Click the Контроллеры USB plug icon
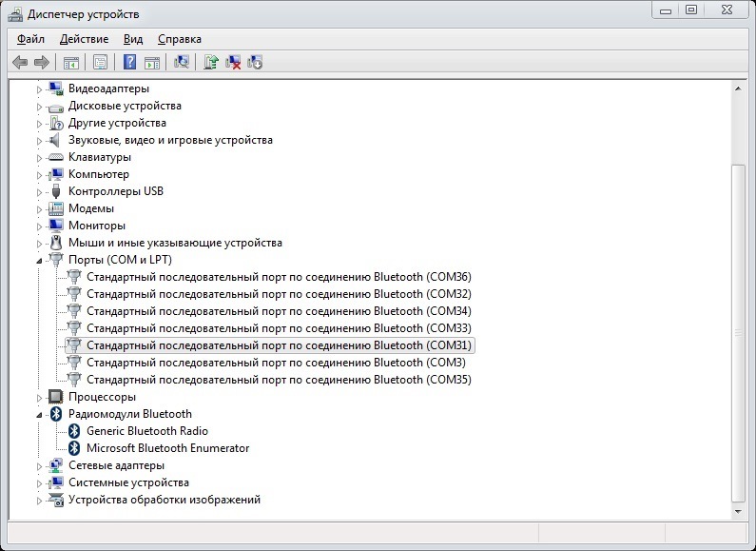Screen dimensions: 756x551 point(56,191)
